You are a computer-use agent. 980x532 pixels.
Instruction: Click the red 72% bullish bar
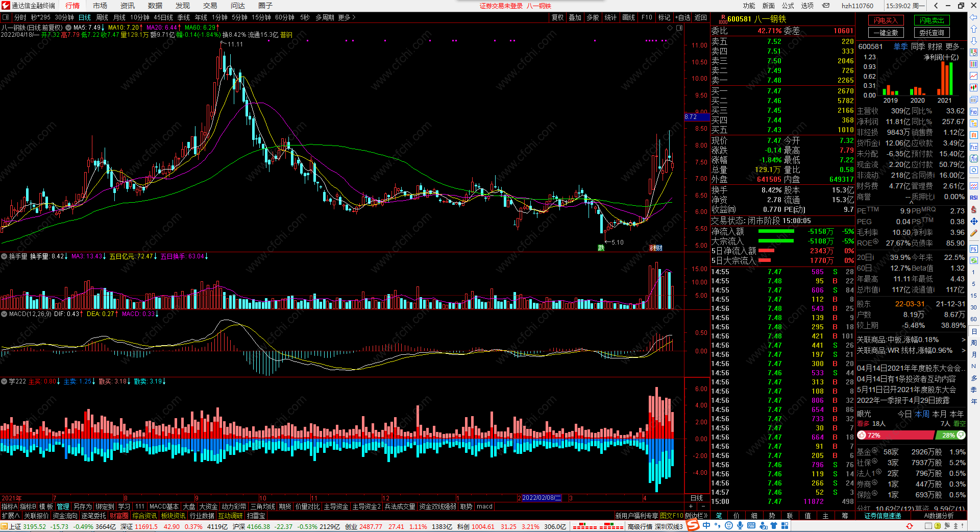click(896, 436)
